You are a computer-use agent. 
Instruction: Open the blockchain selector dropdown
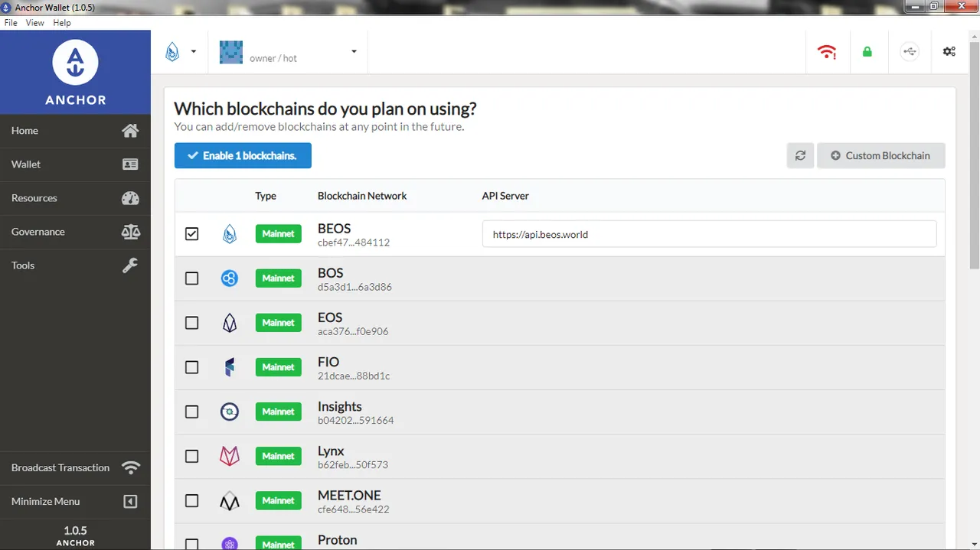[181, 52]
